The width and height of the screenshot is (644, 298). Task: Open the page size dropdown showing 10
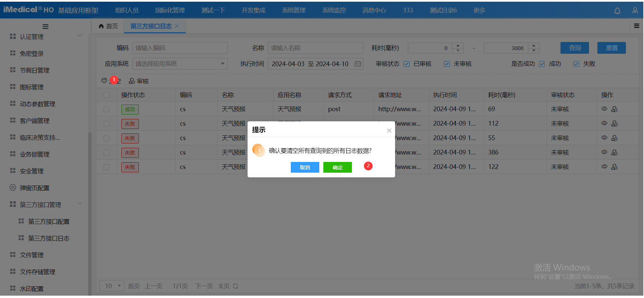point(112,286)
